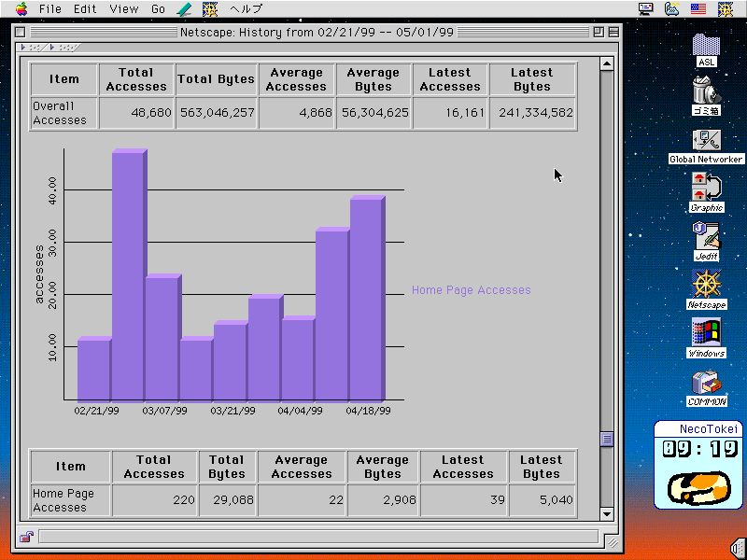This screenshot has height=560, width=747.
Task: Click the Home Page Accesses legend label
Action: (x=471, y=290)
